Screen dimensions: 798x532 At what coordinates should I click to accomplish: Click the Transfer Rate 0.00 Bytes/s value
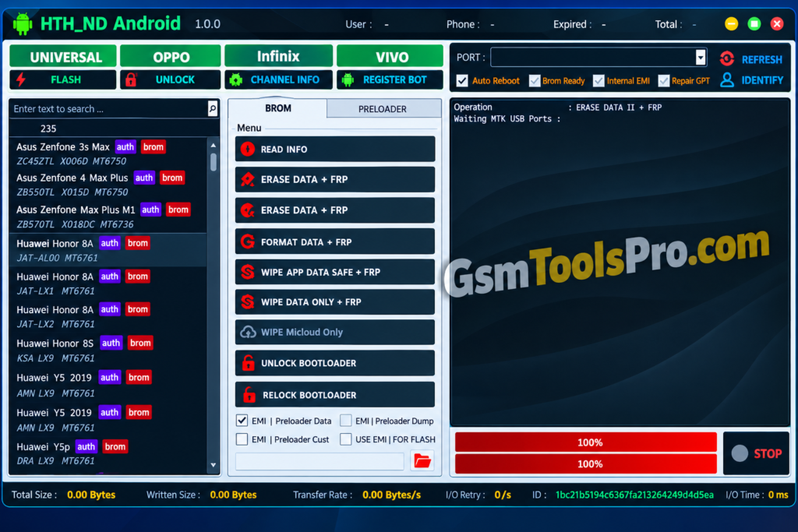click(x=391, y=495)
